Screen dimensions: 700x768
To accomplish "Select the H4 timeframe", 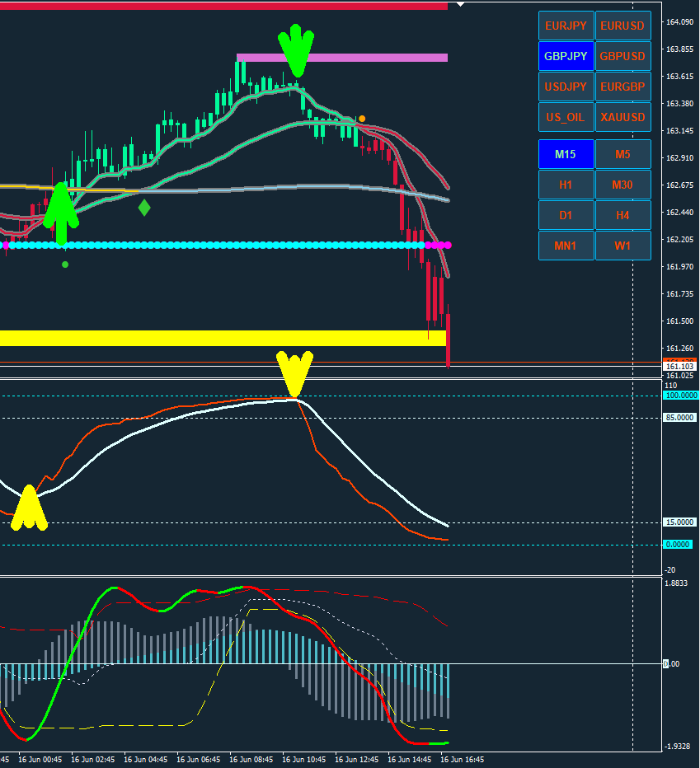I will click(x=623, y=215).
